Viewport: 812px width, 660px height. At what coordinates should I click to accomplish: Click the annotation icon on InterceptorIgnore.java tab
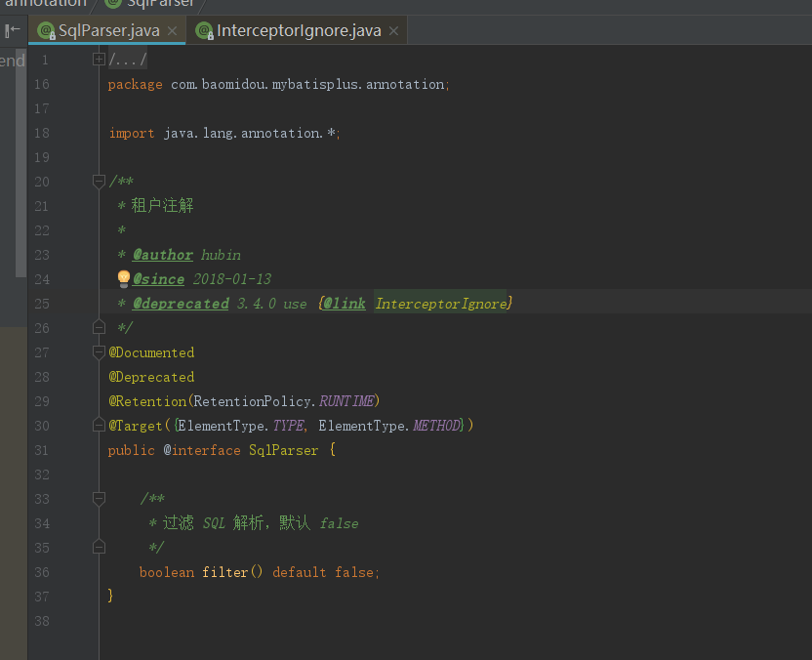204,30
